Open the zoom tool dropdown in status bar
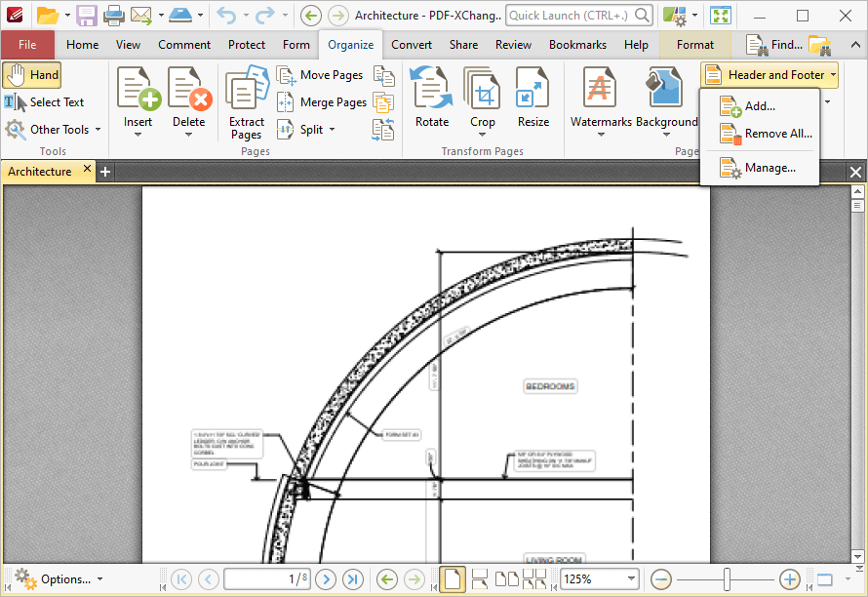 pos(848,579)
